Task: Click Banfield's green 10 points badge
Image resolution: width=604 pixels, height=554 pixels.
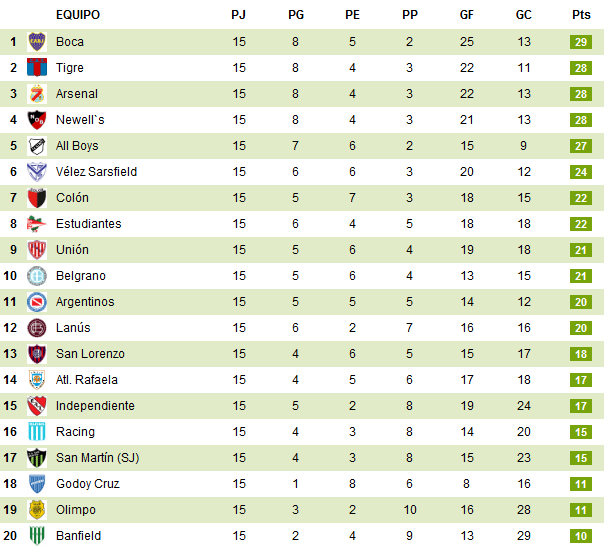Action: click(581, 536)
